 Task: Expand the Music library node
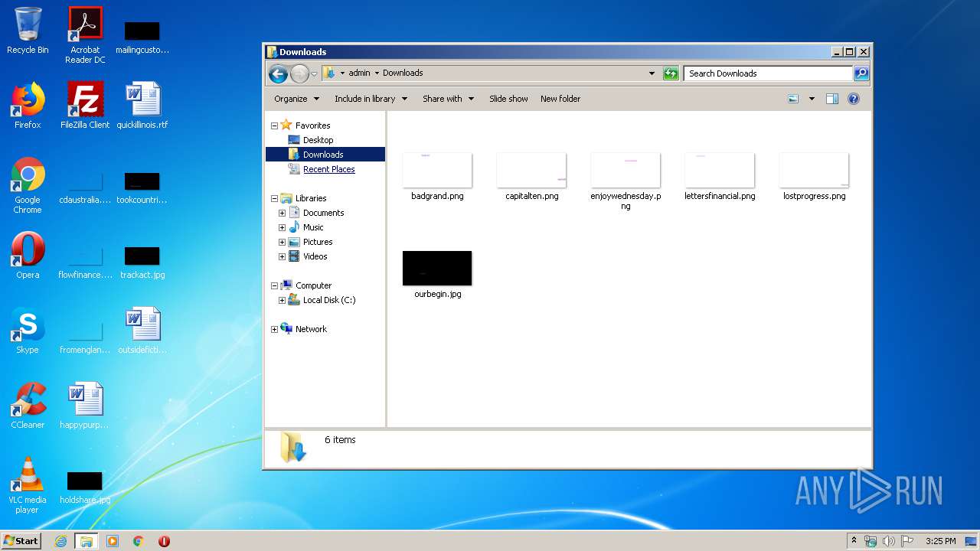click(282, 227)
